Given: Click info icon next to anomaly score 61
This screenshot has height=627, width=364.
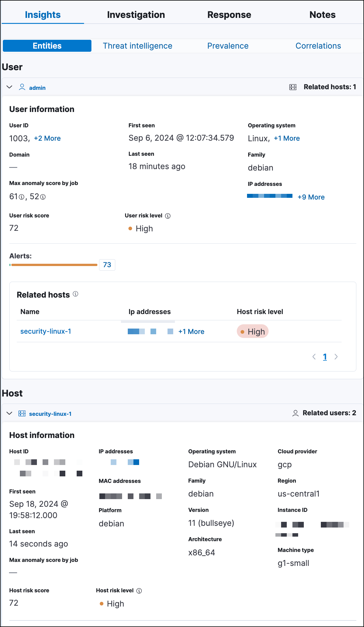Looking at the screenshot, I should [22, 197].
